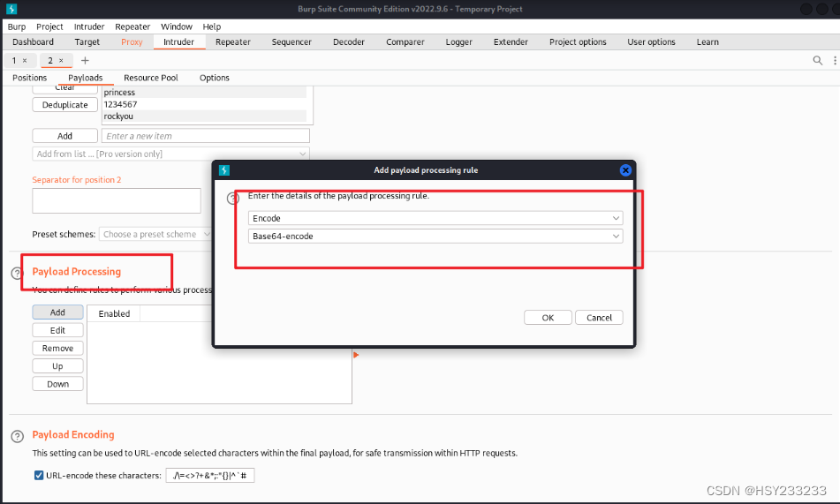Switch to the Proxy tab
Screen dimensions: 840x504
click(x=132, y=41)
